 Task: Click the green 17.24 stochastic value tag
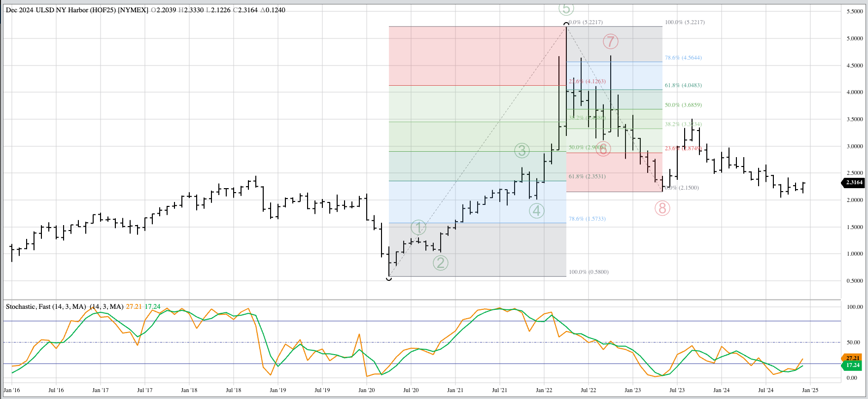click(852, 366)
